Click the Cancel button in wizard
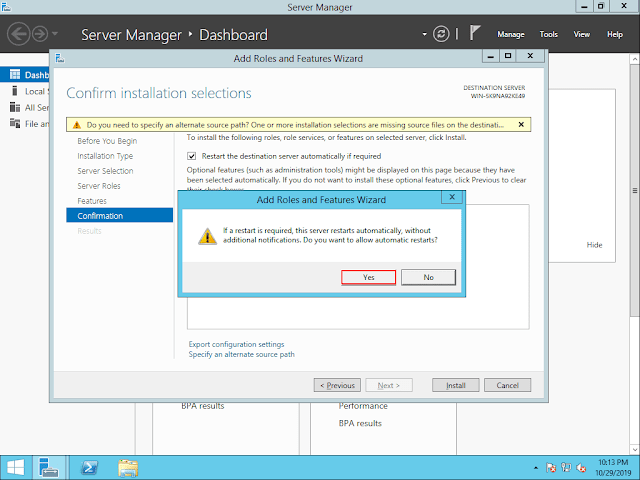Screen dimensions: 640x480 [x=507, y=385]
